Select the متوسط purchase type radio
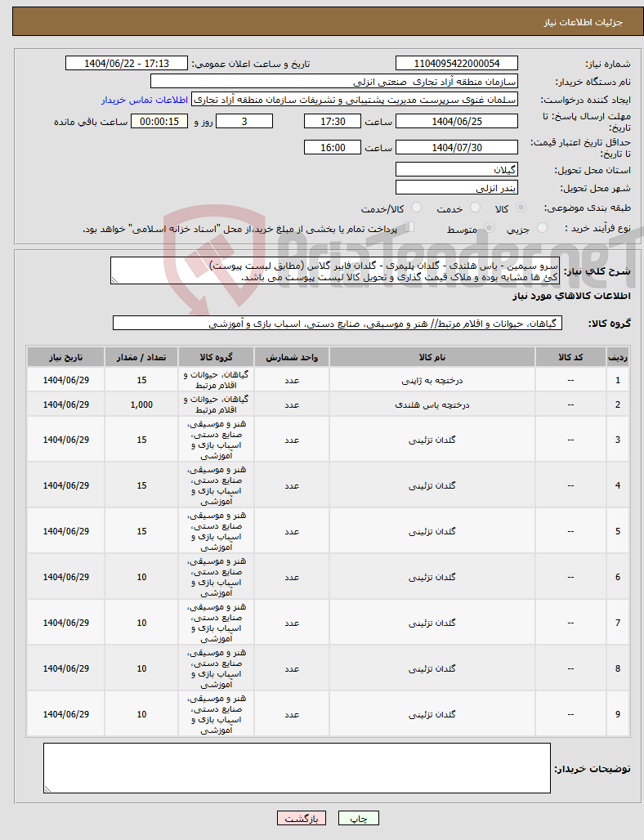 (489, 228)
